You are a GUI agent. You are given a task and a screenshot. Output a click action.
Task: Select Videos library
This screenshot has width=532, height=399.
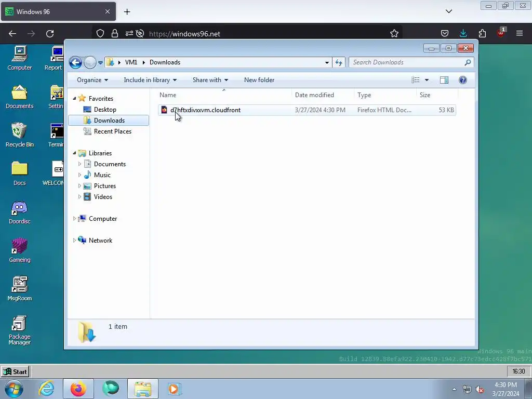(103, 197)
